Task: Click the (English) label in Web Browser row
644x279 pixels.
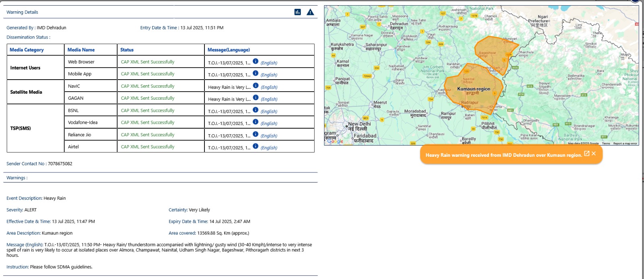Action: pyautogui.click(x=269, y=63)
